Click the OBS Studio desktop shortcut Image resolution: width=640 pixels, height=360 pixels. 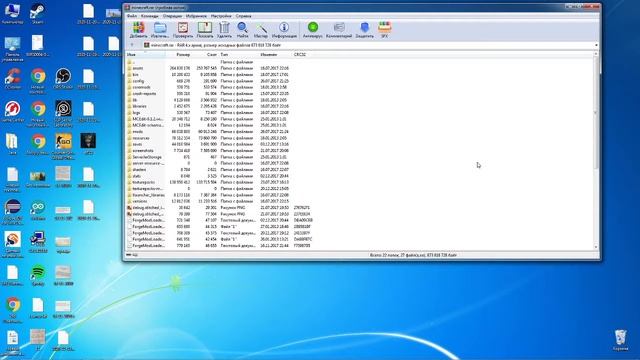point(63,78)
